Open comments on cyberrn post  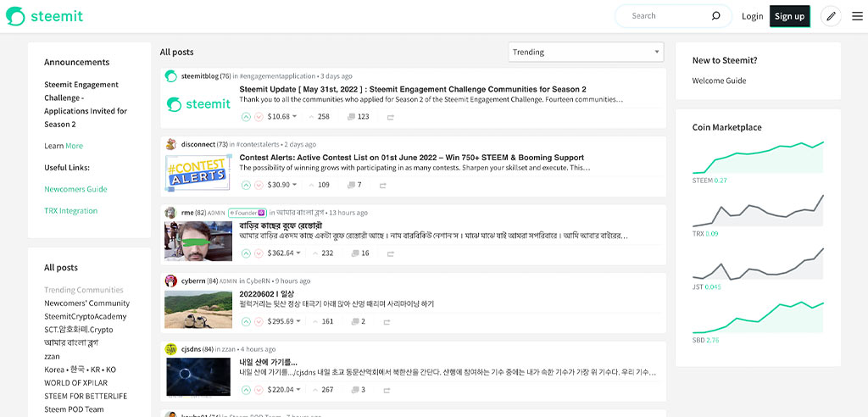[359, 322]
